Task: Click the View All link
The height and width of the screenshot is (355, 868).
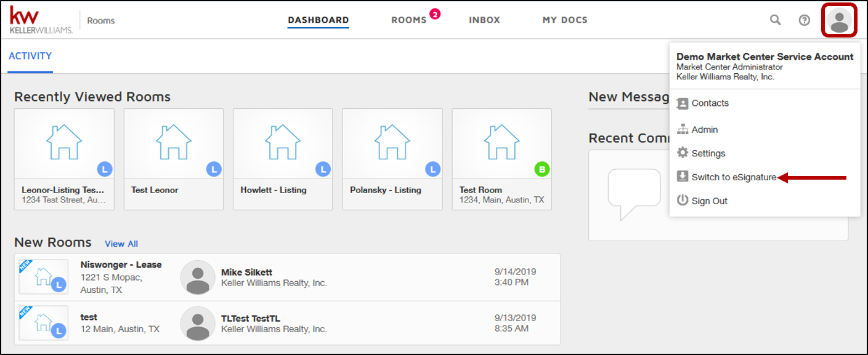Action: click(x=121, y=244)
